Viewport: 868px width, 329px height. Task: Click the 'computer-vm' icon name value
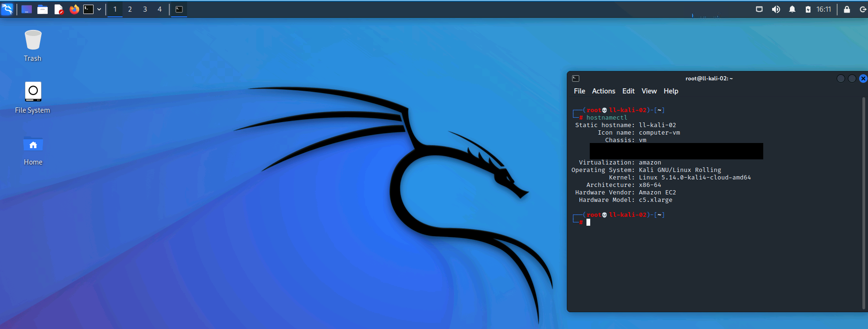[659, 133]
